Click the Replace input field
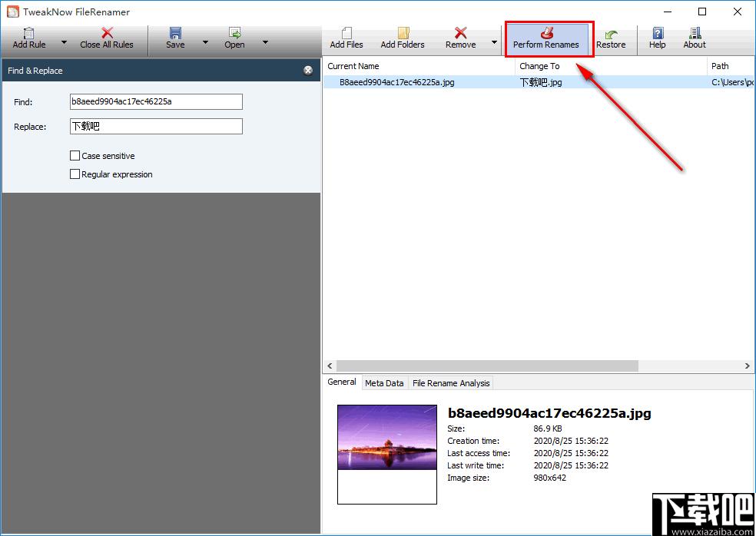 (156, 126)
